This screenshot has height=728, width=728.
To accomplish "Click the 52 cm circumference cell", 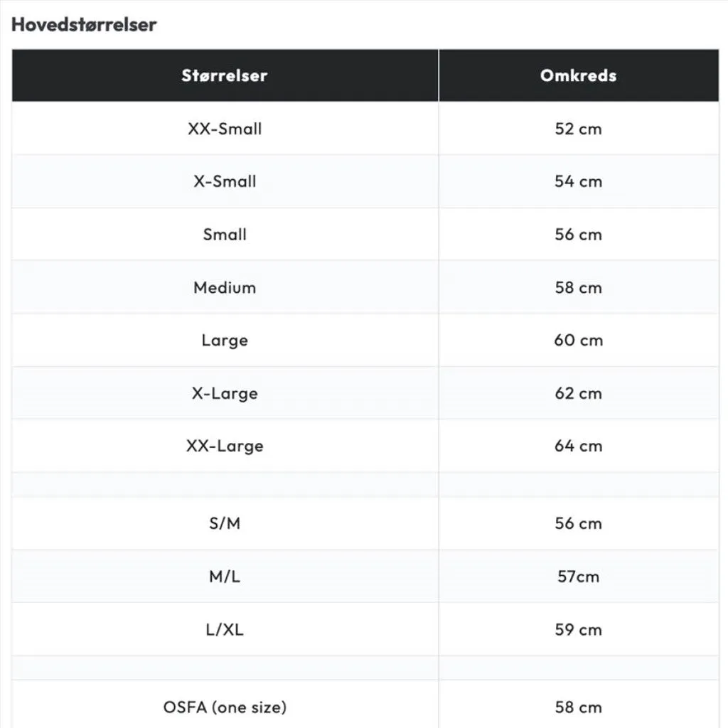I will pyautogui.click(x=579, y=128).
